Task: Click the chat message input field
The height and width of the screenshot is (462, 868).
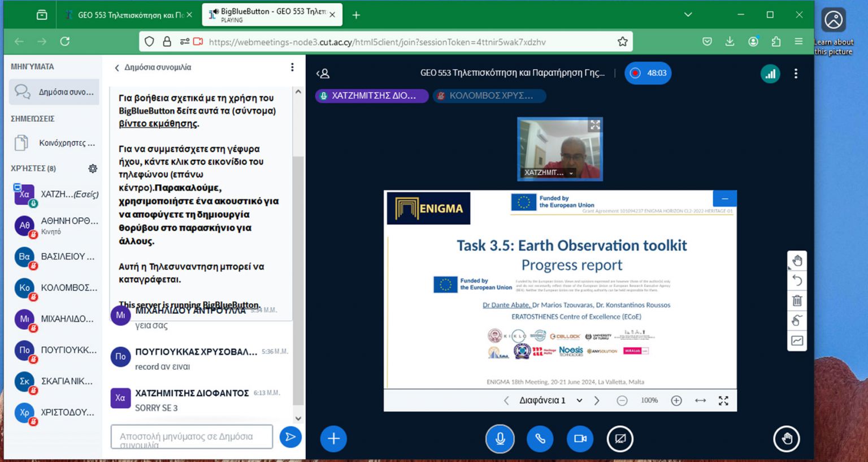Action: coord(192,437)
